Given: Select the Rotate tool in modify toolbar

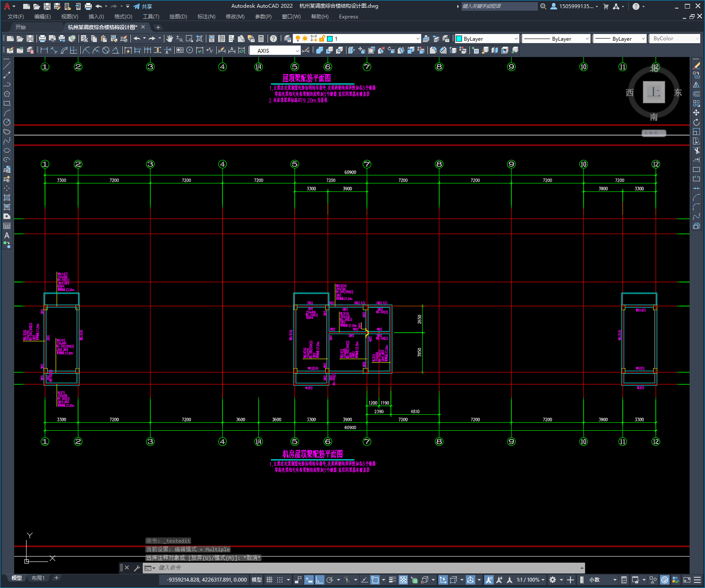Looking at the screenshot, I should [x=696, y=122].
